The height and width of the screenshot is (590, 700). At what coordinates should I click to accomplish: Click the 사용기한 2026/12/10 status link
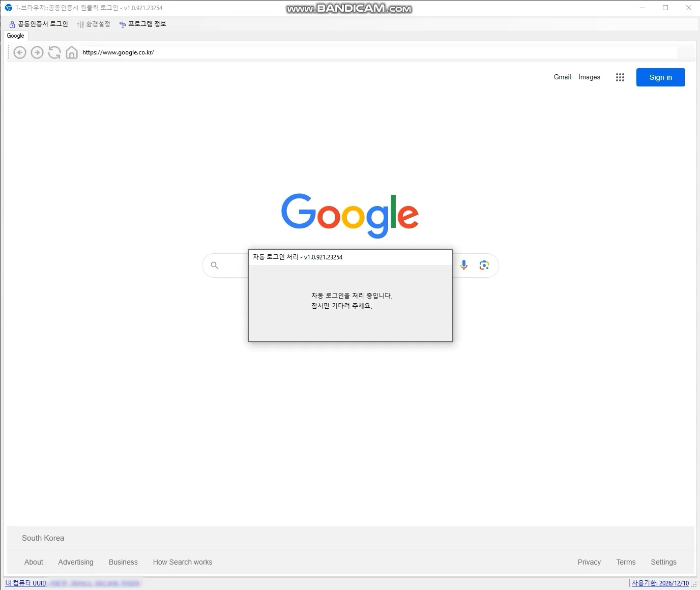[x=660, y=583]
